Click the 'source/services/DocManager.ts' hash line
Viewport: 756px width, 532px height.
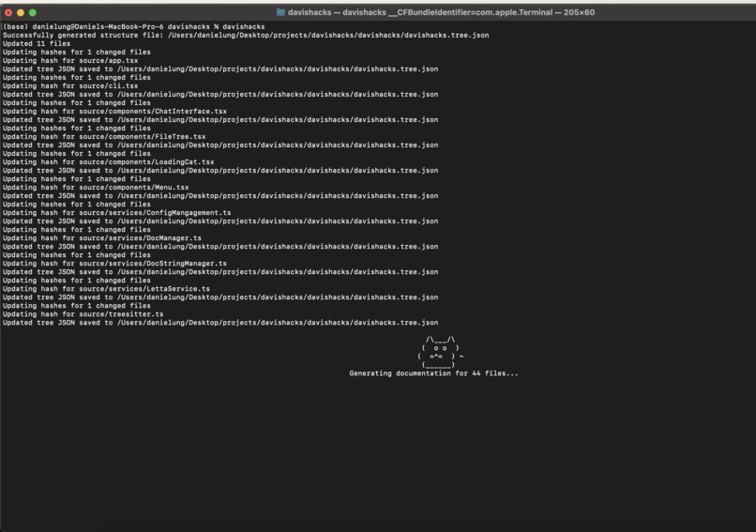[102, 238]
